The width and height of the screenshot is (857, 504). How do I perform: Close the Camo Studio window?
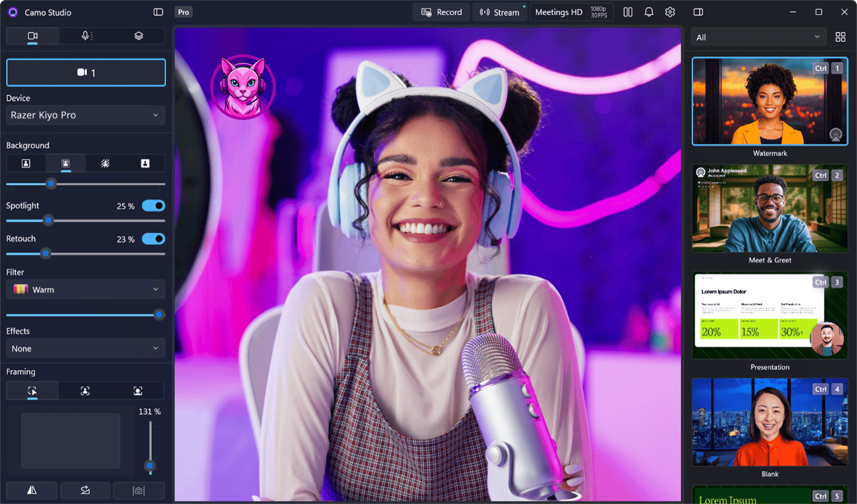(x=844, y=12)
